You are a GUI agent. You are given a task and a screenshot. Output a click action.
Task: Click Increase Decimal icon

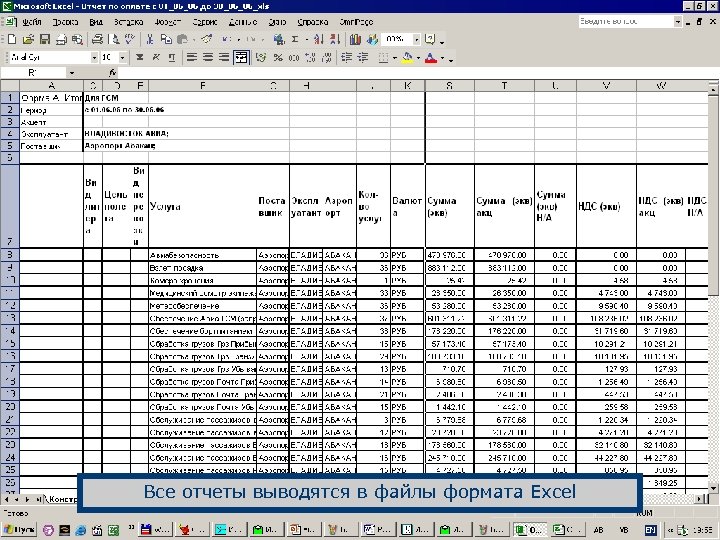pos(310,57)
